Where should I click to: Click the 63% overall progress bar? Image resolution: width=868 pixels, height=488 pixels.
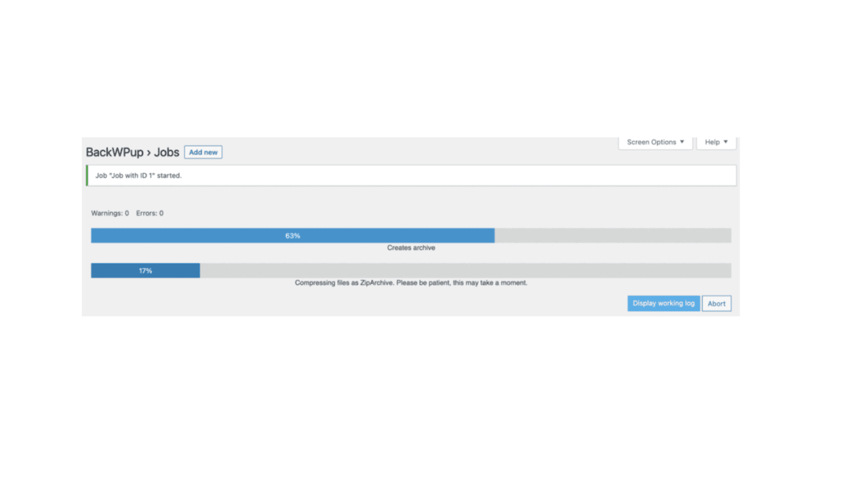pos(411,235)
